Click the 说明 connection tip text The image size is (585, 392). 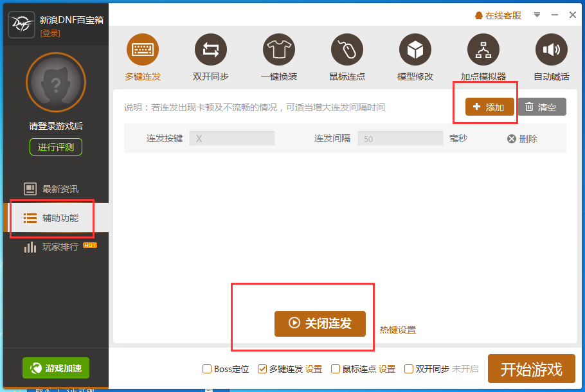coord(255,107)
